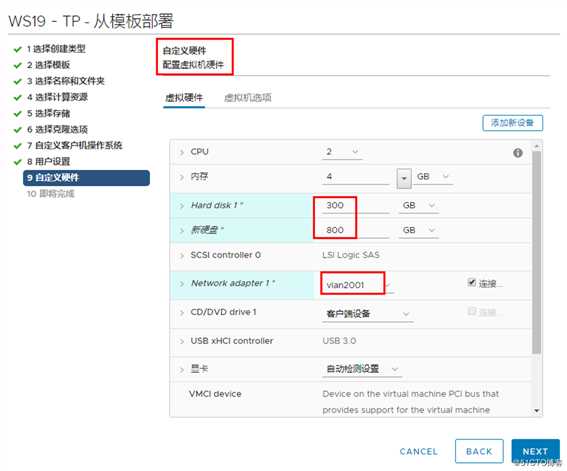Go to step 1 选择创建类型
This screenshot has width=567, height=471.
point(56,49)
